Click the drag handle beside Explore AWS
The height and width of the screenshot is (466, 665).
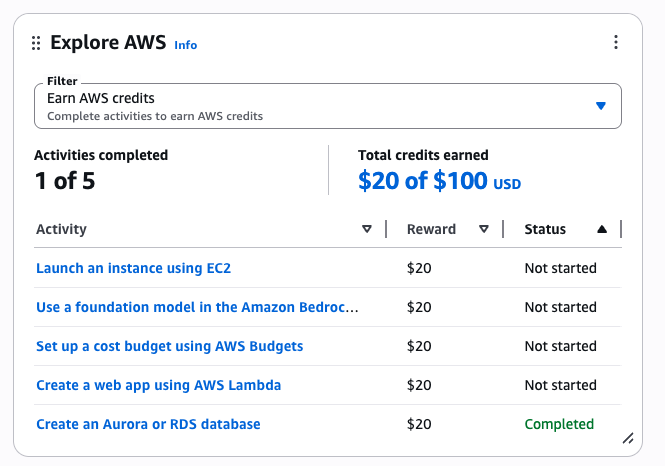point(36,43)
